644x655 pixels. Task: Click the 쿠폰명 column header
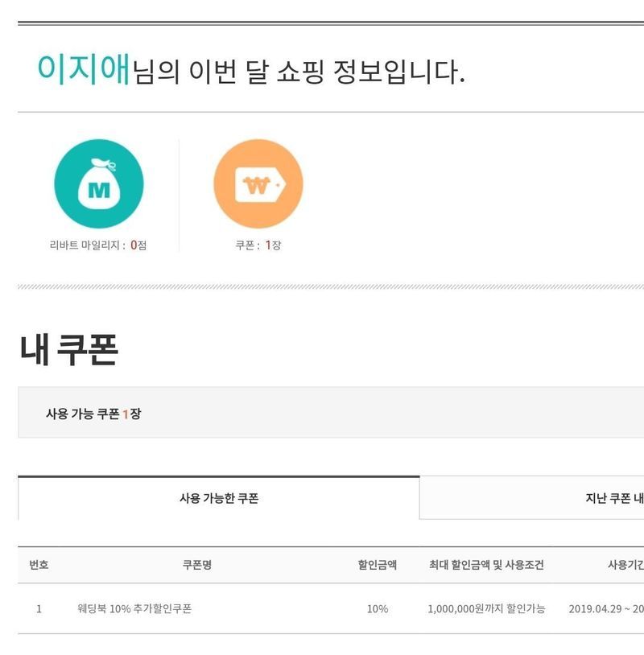197,565
